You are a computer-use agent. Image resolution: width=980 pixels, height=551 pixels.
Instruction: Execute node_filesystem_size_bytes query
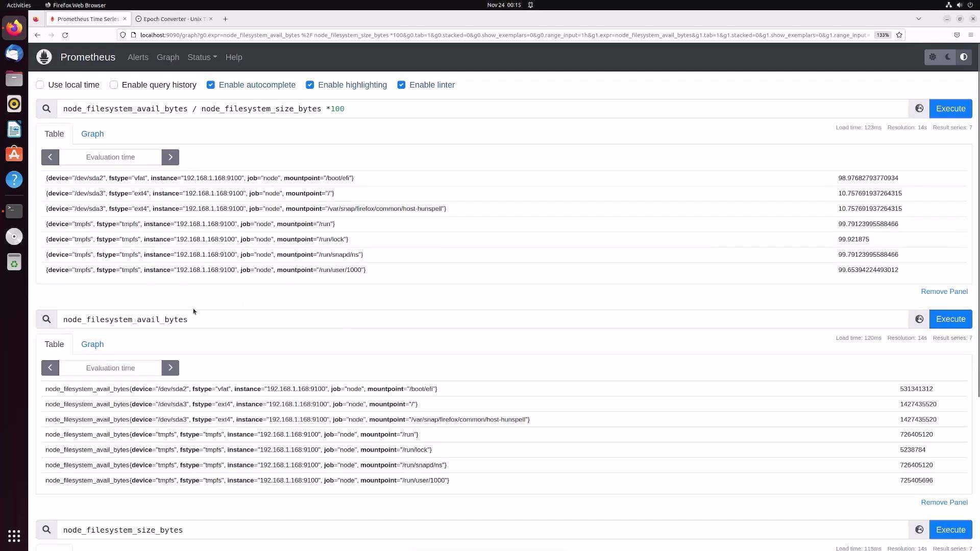(x=950, y=530)
